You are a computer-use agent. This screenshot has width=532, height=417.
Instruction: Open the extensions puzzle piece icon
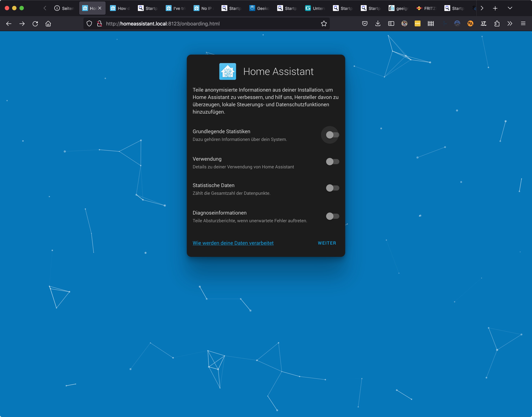coord(497,24)
